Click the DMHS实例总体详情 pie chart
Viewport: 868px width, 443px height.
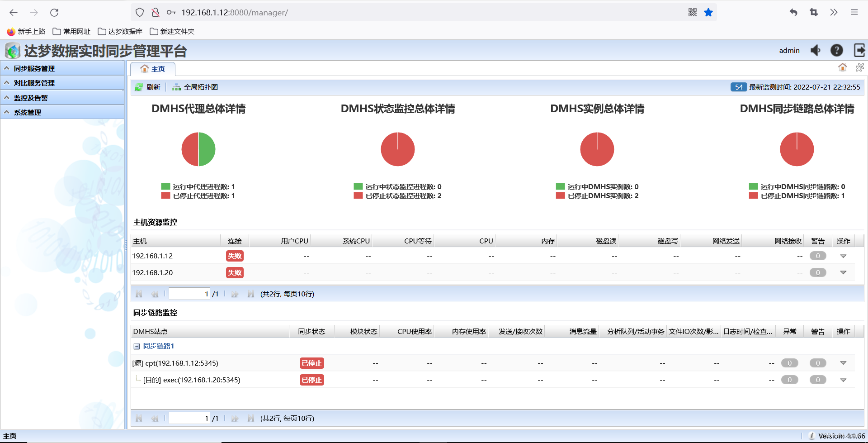click(597, 149)
